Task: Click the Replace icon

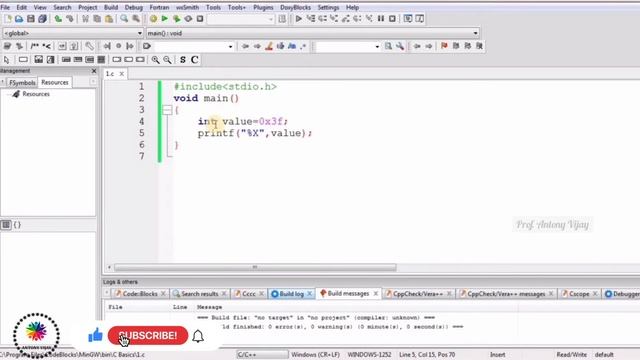Action: (x=136, y=19)
